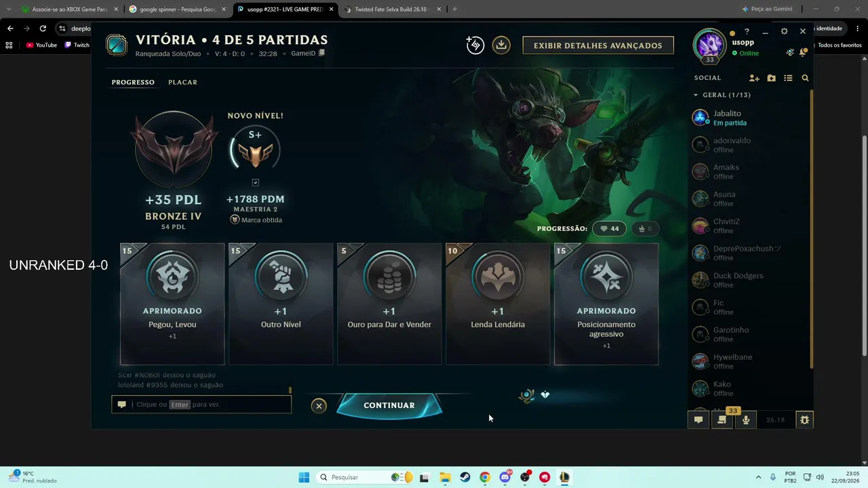This screenshot has width=868, height=488.
Task: Toggle the voice microphone icon
Action: 746,420
